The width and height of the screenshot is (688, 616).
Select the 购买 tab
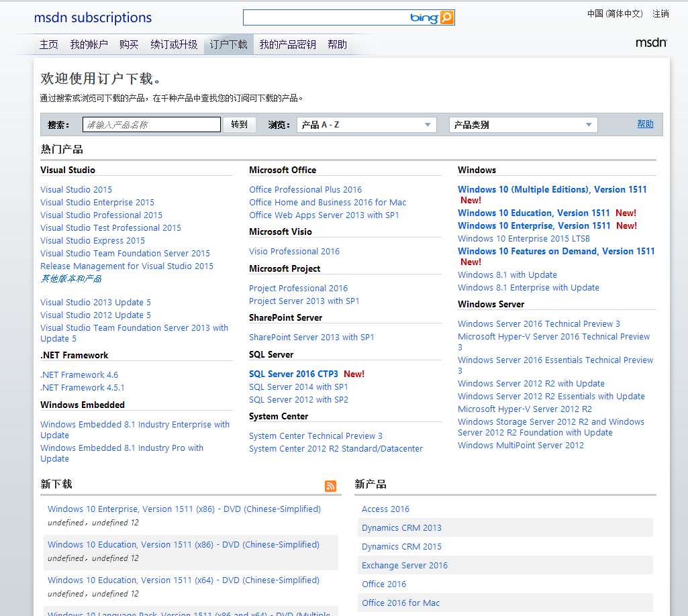click(x=129, y=45)
